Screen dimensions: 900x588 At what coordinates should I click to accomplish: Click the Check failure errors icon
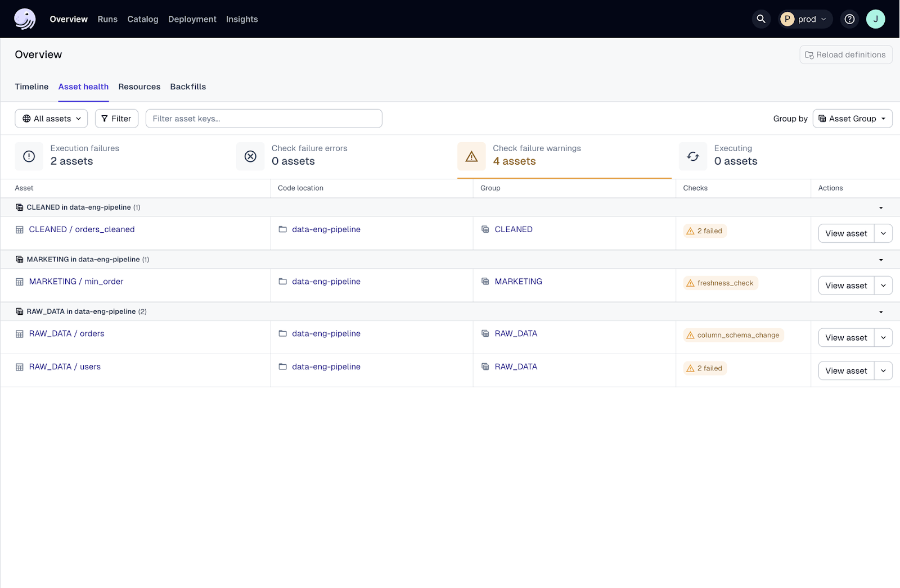[250, 156]
